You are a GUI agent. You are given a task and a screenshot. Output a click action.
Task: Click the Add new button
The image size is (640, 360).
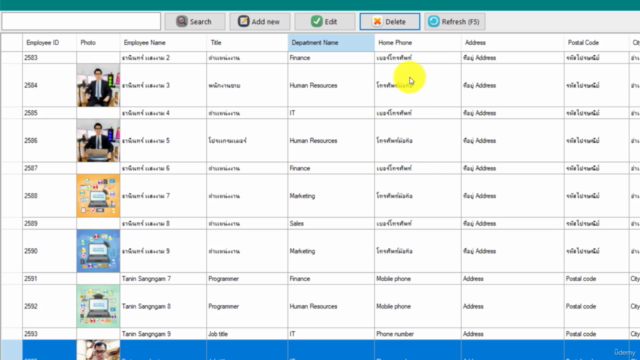pyautogui.click(x=260, y=22)
